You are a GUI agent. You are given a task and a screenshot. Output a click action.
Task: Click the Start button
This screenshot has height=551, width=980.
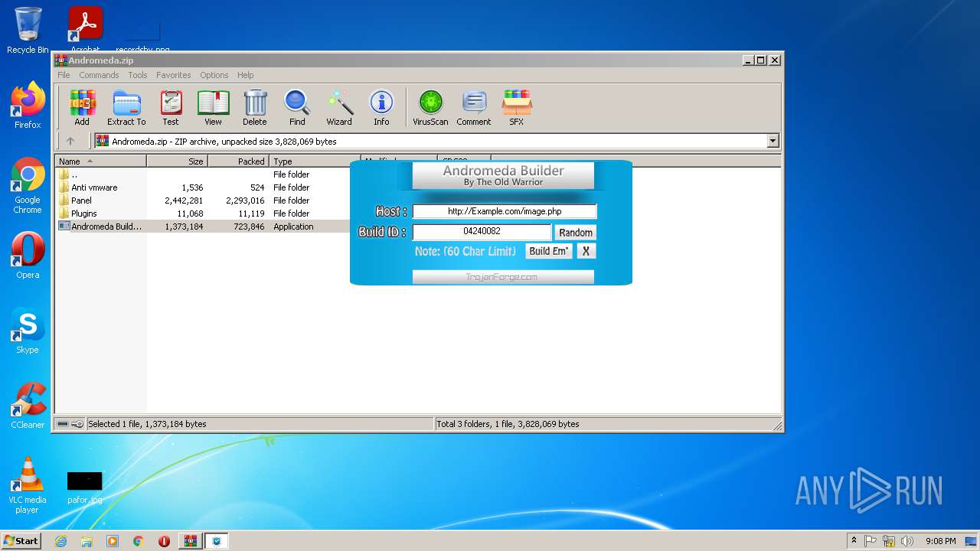click(x=21, y=541)
